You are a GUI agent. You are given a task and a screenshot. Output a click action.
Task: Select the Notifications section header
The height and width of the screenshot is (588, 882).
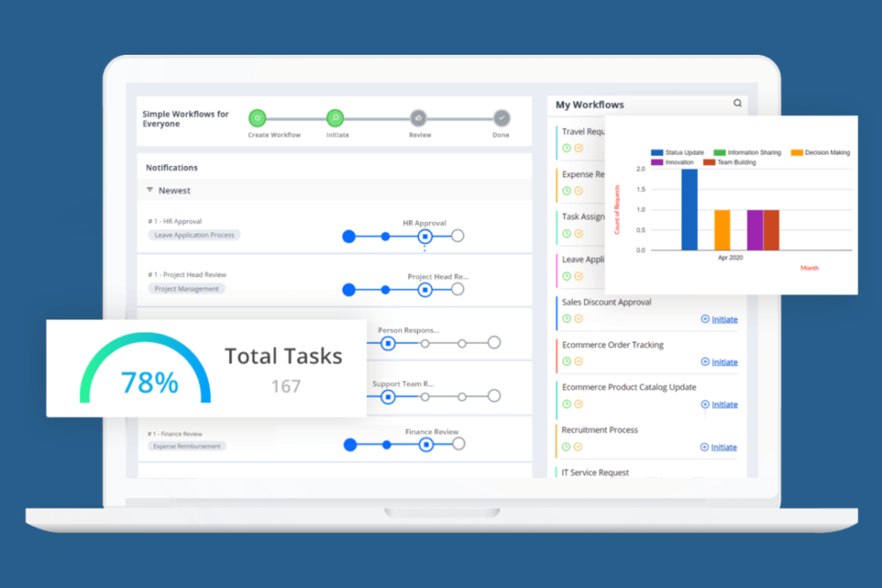tap(172, 167)
